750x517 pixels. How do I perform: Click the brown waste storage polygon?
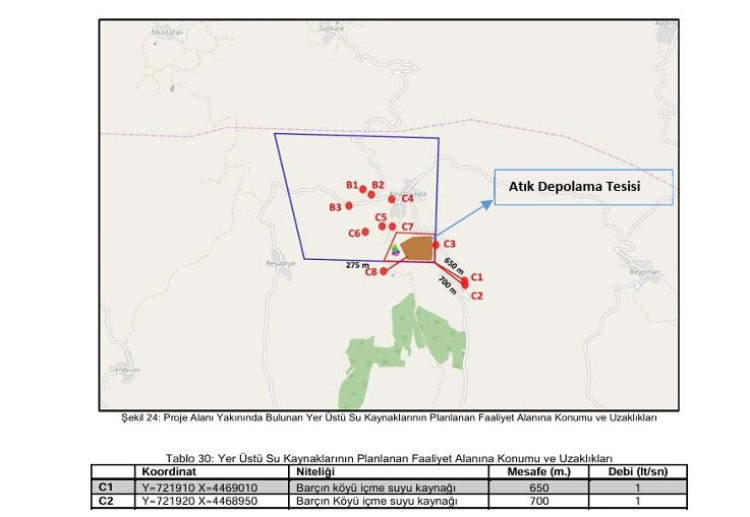click(x=417, y=247)
